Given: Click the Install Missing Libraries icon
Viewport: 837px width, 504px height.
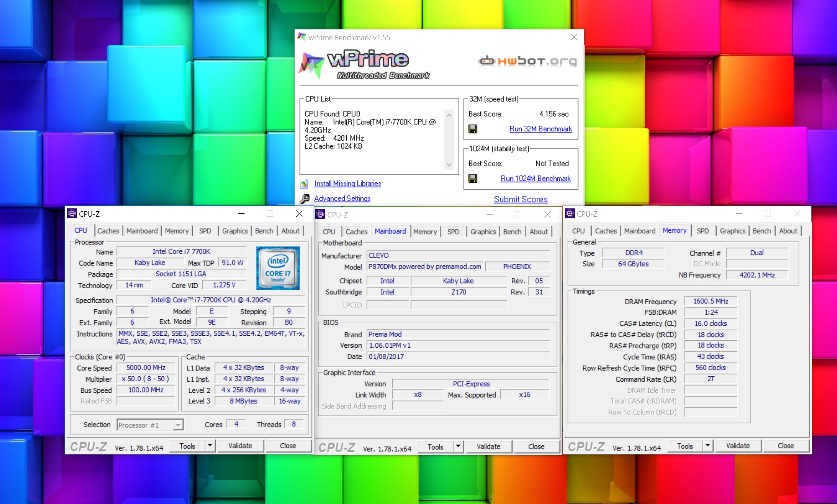Looking at the screenshot, I should [x=305, y=184].
